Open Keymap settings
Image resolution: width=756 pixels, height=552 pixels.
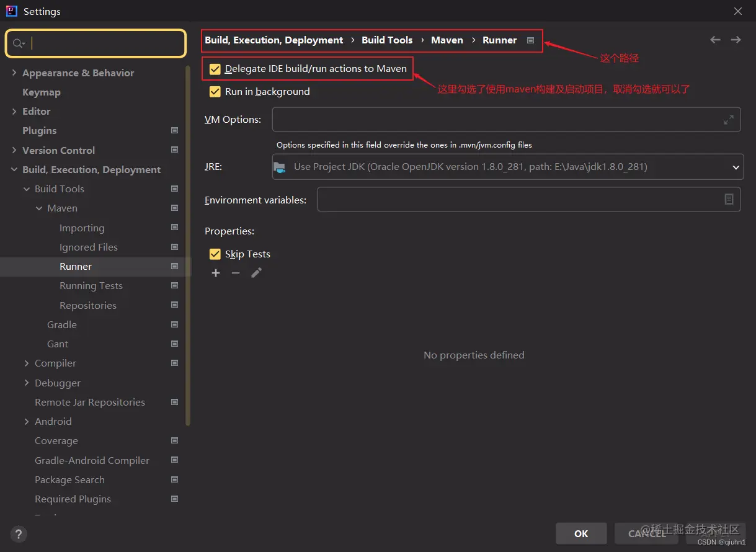[x=42, y=92]
